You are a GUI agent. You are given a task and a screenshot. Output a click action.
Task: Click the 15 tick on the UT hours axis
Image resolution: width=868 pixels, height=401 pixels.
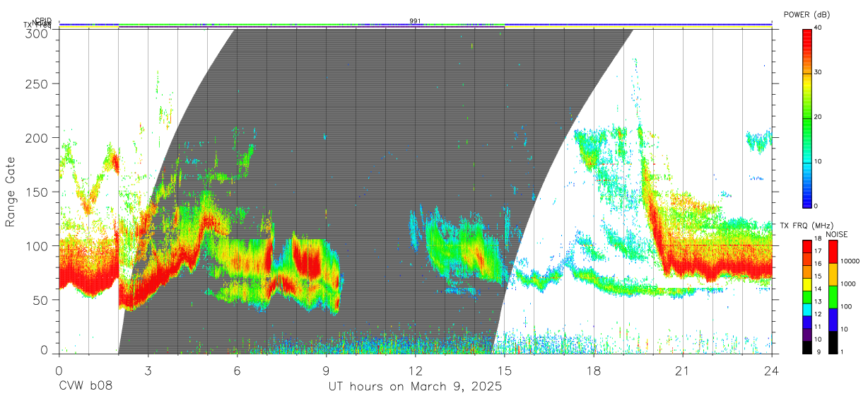pyautogui.click(x=504, y=370)
